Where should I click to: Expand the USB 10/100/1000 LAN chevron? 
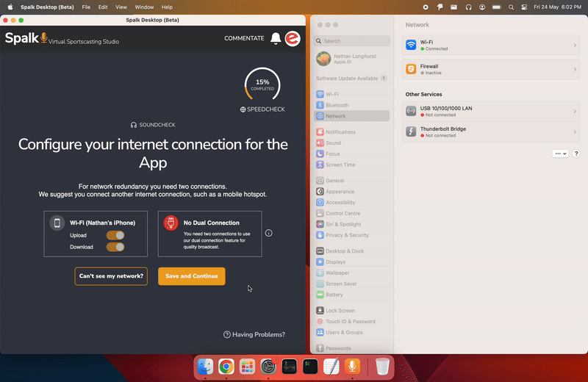click(x=575, y=112)
